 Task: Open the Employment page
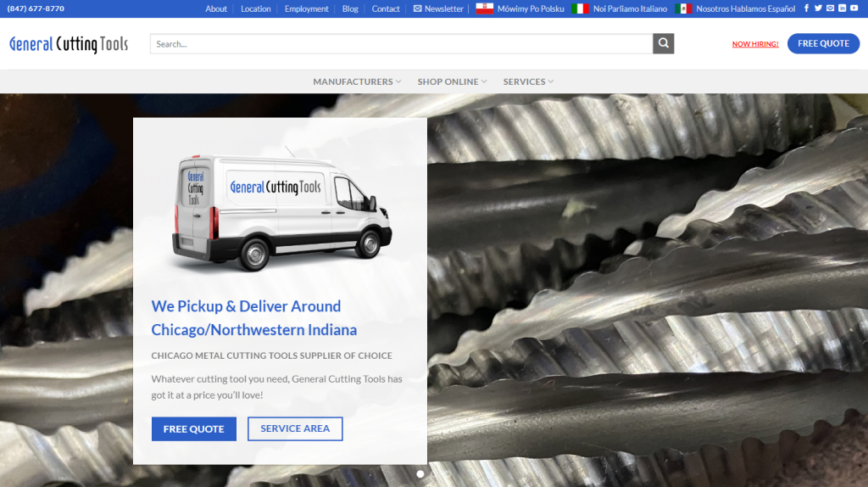306,8
